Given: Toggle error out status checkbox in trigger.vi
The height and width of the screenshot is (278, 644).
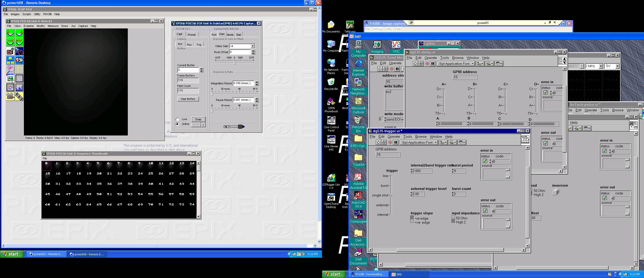Looking at the screenshot, I should [485, 211].
